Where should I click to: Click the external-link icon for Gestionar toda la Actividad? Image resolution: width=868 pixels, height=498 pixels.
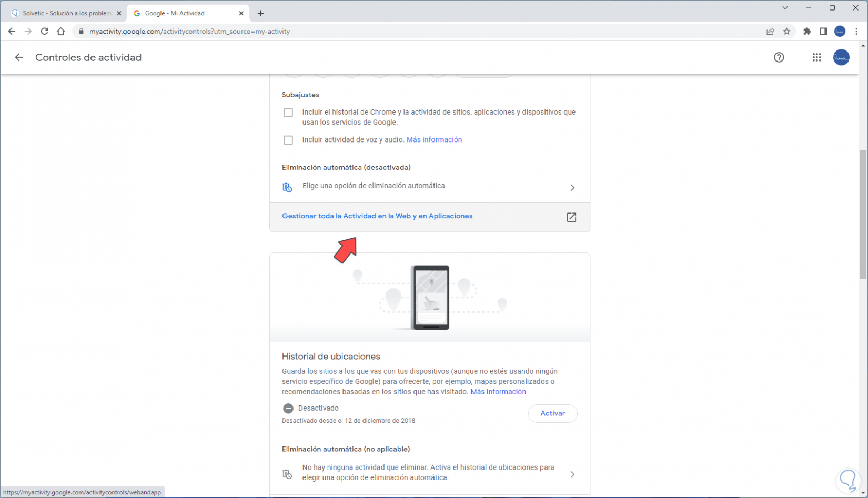pyautogui.click(x=571, y=217)
